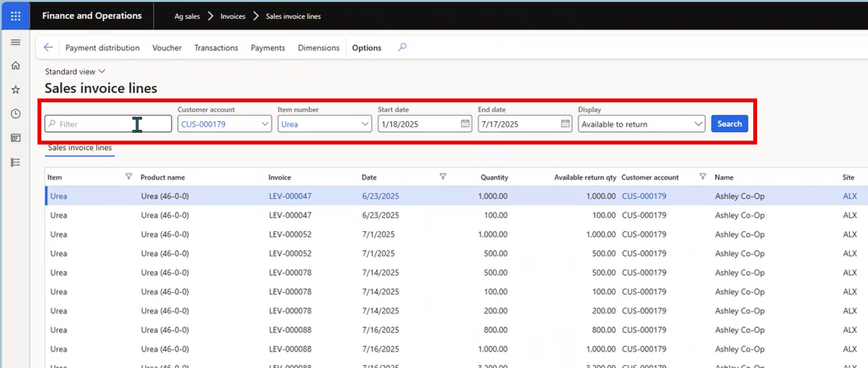Click the back arrow in the action pane
Screen dimensions: 868x368
coord(48,48)
